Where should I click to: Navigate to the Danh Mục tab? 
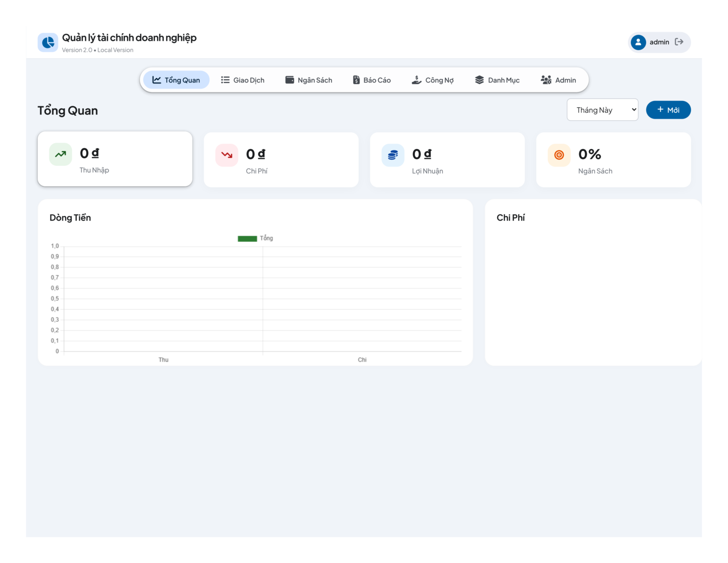tap(497, 80)
